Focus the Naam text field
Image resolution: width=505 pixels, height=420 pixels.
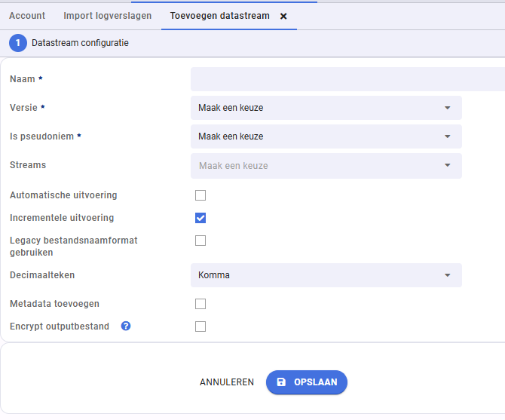click(x=347, y=79)
